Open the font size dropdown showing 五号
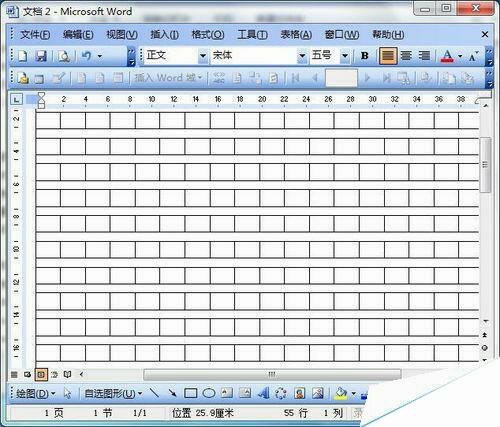 point(345,56)
